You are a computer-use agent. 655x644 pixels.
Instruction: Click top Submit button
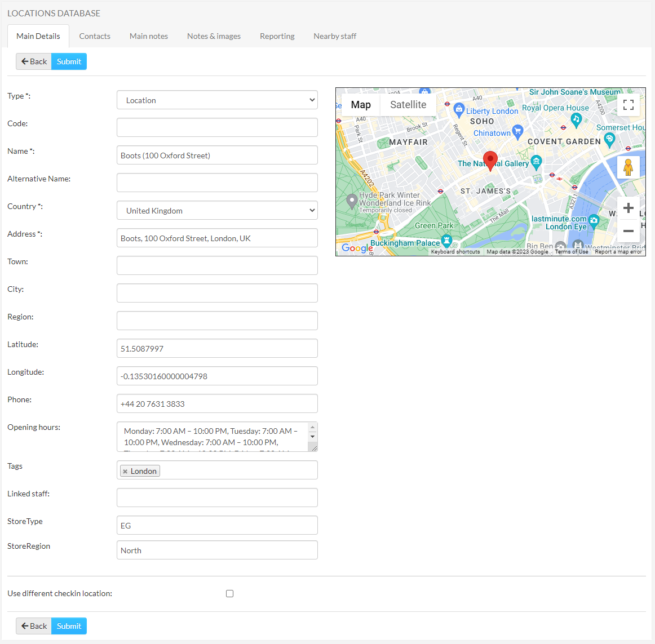pyautogui.click(x=69, y=61)
